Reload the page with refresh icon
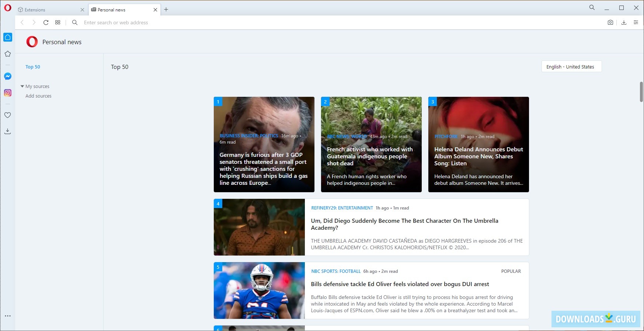 (46, 22)
